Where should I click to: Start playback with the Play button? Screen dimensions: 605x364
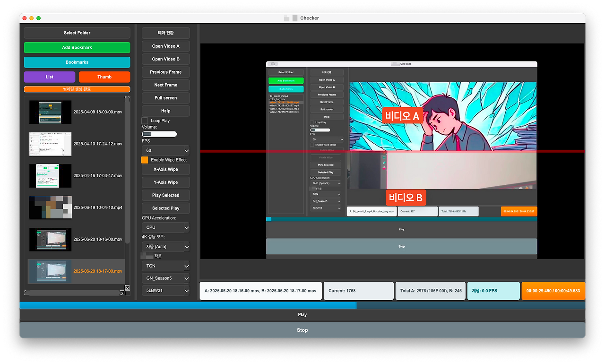coord(302,315)
